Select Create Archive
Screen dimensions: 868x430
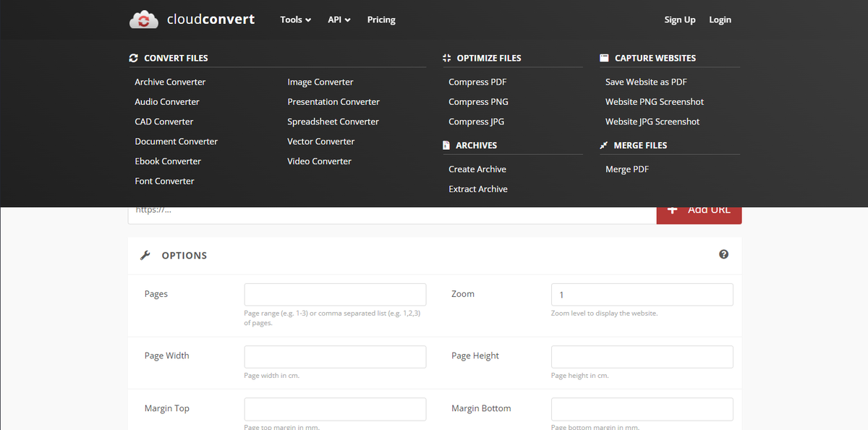click(477, 169)
